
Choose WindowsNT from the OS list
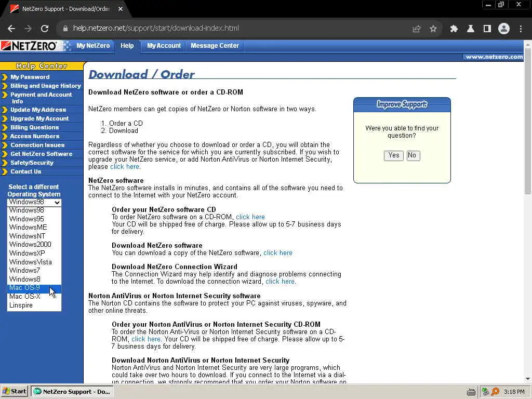tap(34, 236)
